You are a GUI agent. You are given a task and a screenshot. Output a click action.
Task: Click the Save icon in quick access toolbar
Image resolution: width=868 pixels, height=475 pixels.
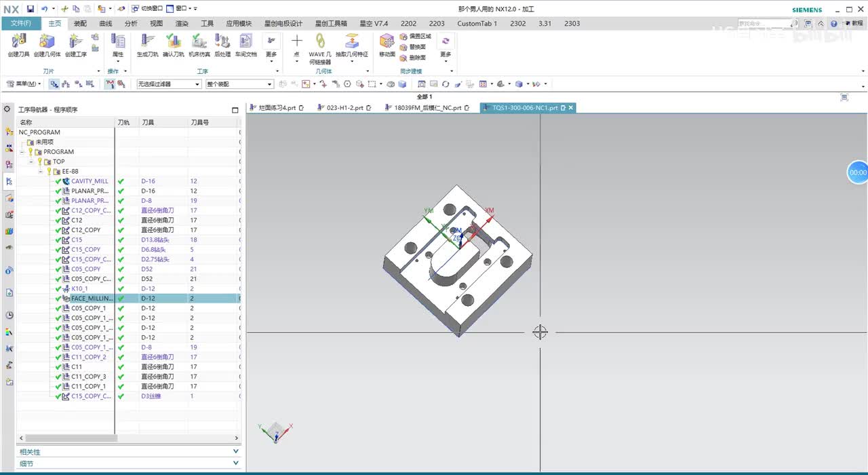tap(31, 9)
